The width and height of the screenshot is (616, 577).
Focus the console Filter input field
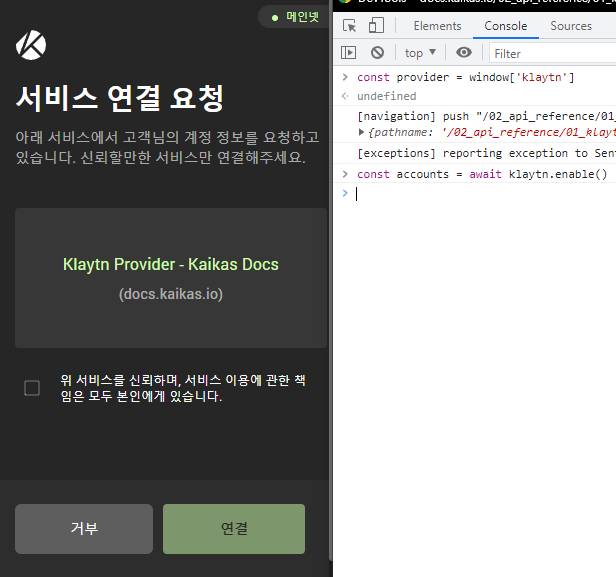pyautogui.click(x=552, y=53)
